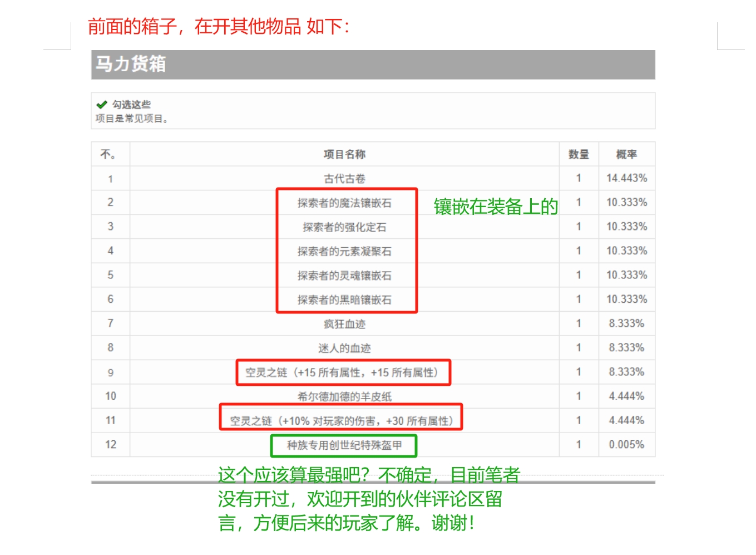756x555 pixels.
Task: Select the 希尔德加德的羊皮纸 item
Action: point(344,396)
